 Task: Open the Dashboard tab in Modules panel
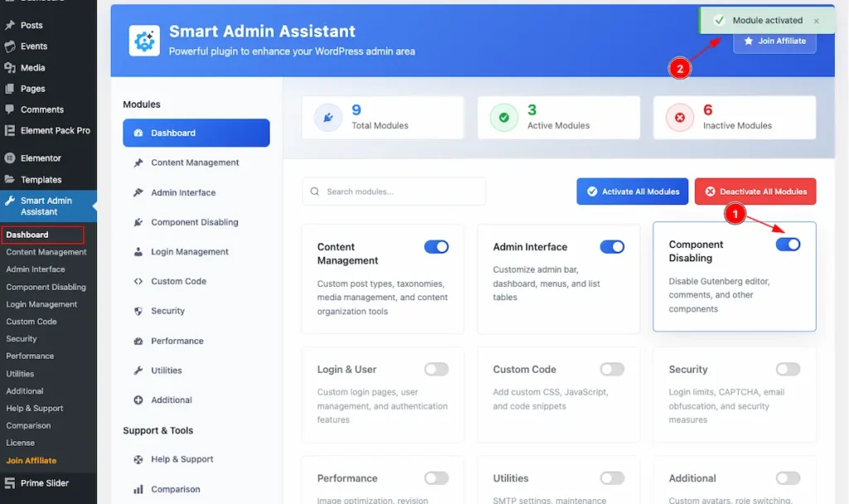(196, 133)
